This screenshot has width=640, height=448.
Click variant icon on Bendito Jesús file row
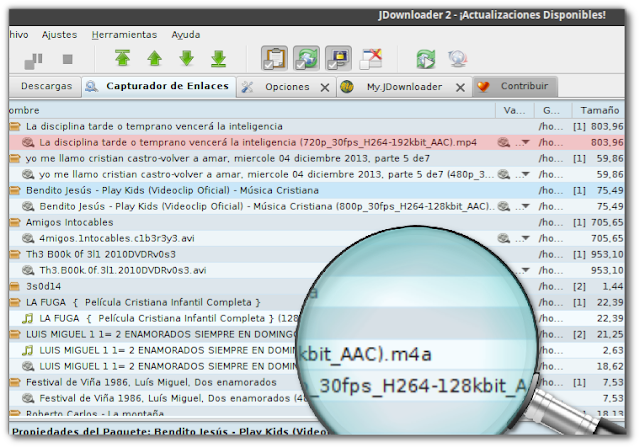(x=504, y=206)
